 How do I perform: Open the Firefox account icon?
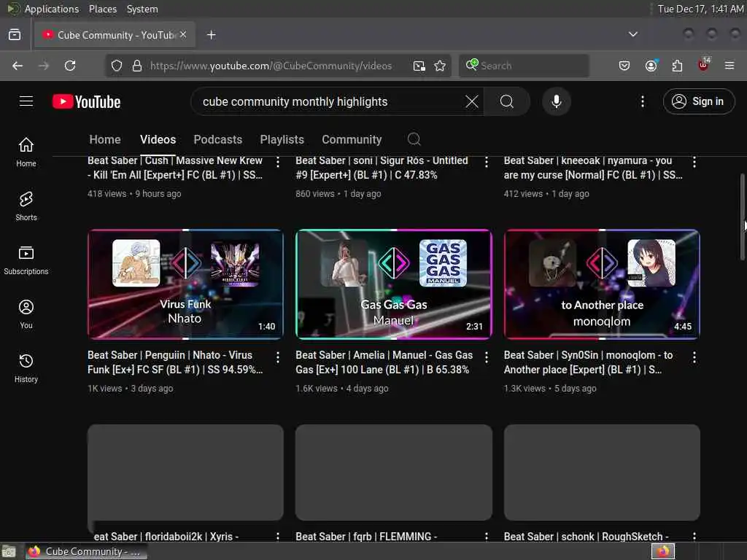(651, 66)
